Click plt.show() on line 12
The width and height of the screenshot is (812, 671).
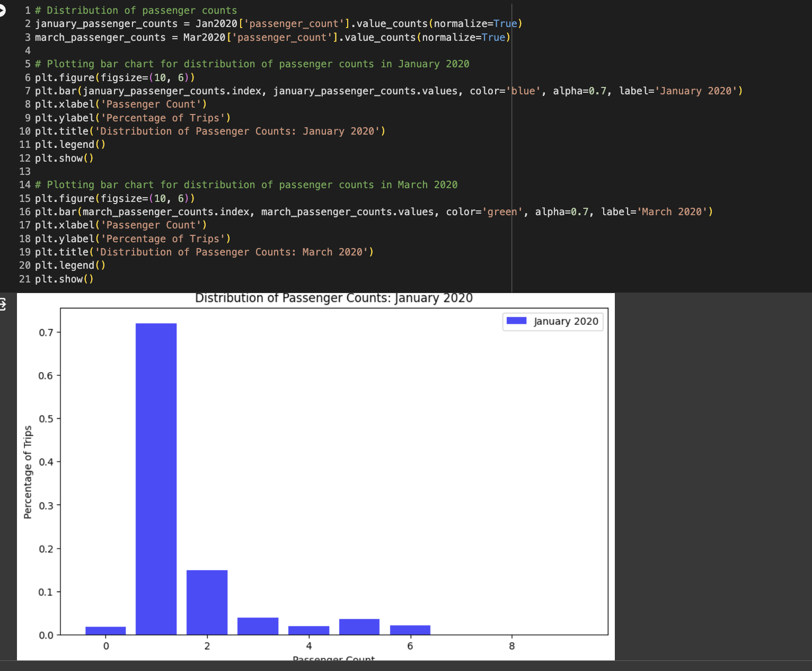(64, 158)
